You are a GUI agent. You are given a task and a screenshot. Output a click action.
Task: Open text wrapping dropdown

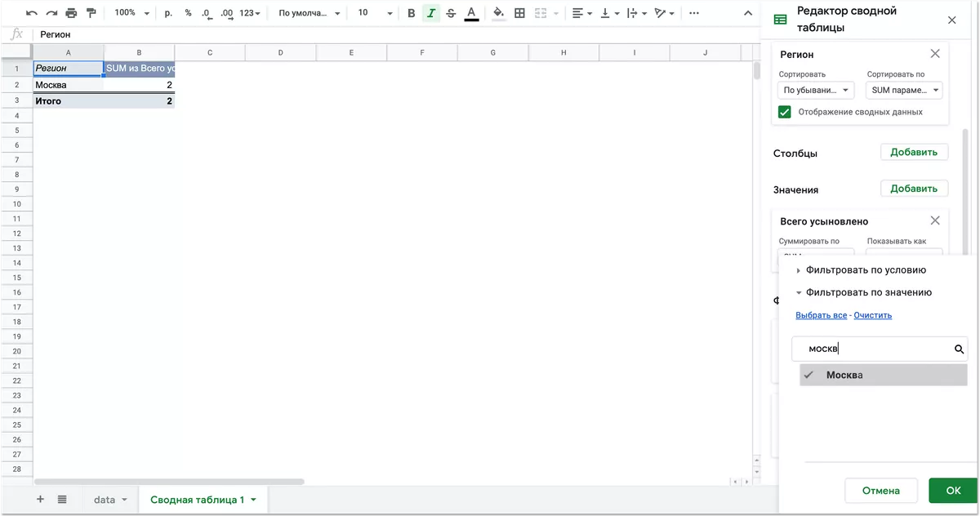click(637, 13)
